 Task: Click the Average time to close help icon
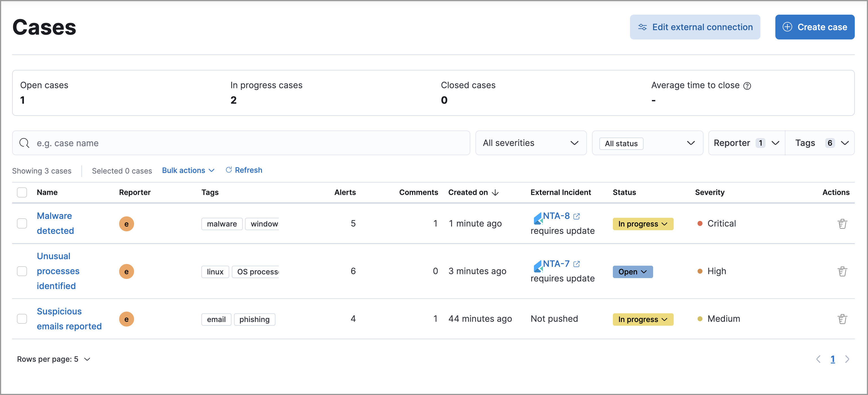[747, 86]
